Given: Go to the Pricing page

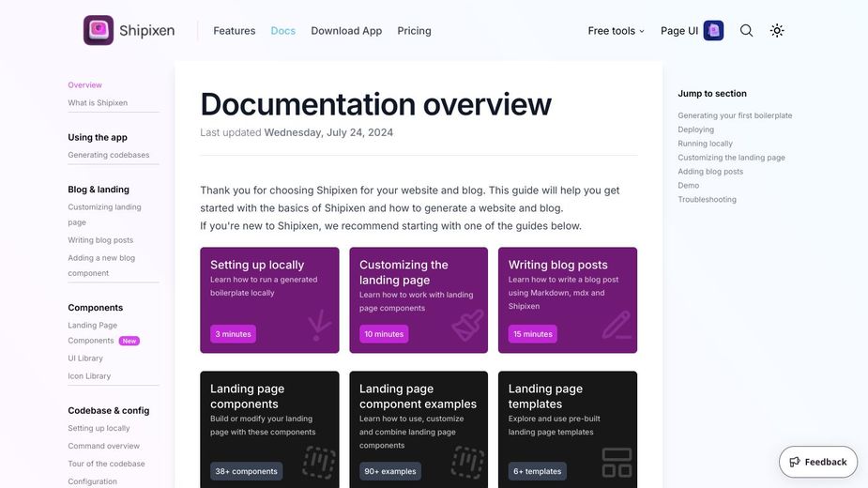Looking at the screenshot, I should point(414,31).
